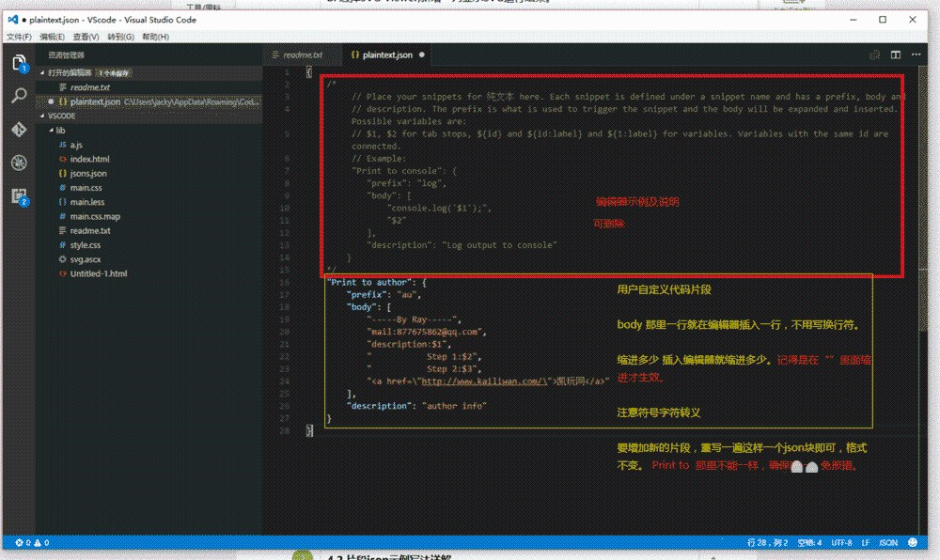Open the Explorer view in activity bar

tap(18, 63)
